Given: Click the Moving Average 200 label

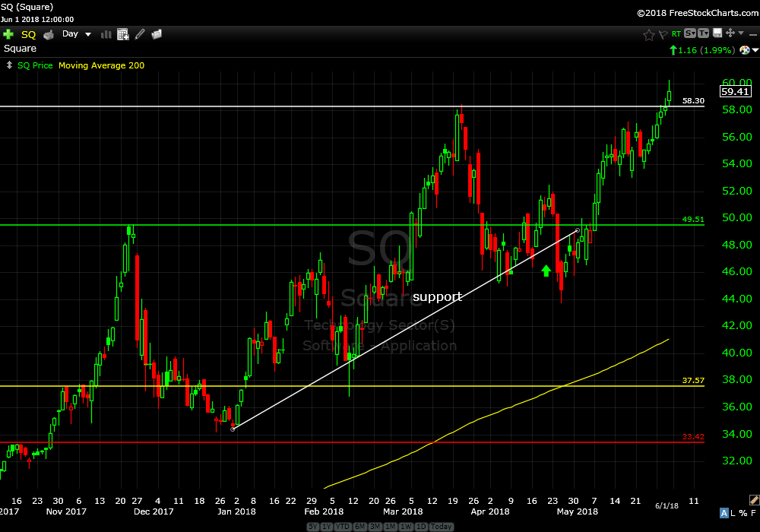Looking at the screenshot, I should (102, 65).
